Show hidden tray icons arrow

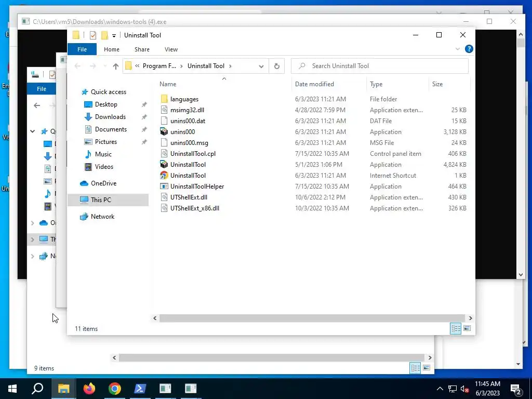440,389
